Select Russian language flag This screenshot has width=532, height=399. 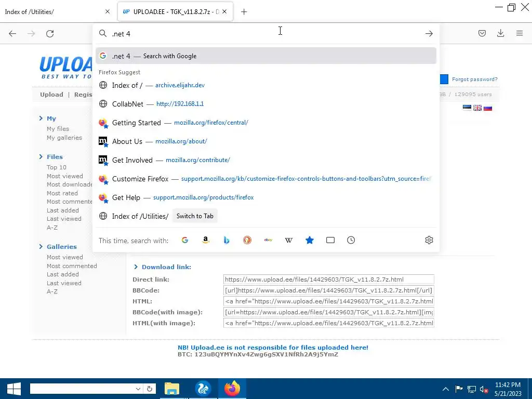coord(488,108)
